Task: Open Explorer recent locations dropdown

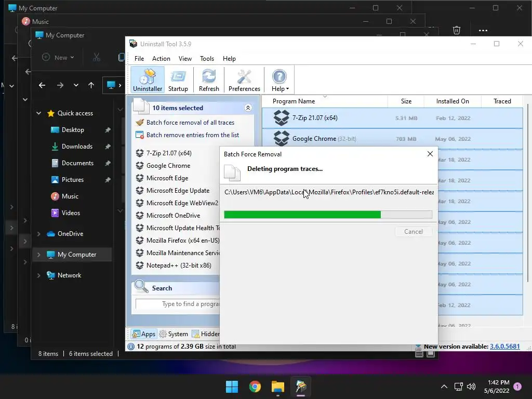Action: pos(76,85)
